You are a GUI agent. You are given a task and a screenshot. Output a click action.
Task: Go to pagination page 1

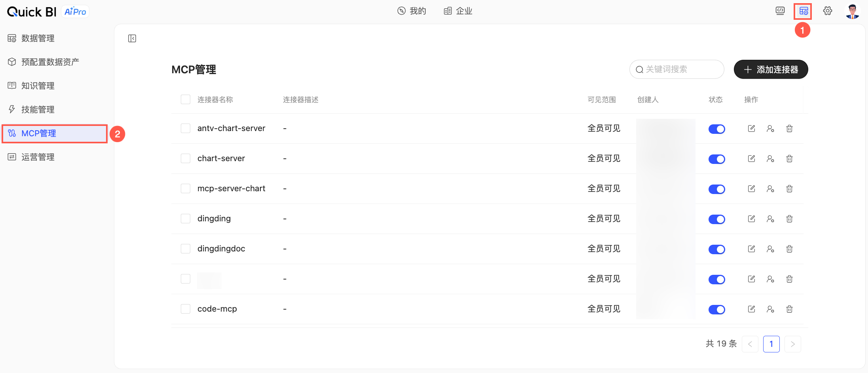click(x=771, y=344)
